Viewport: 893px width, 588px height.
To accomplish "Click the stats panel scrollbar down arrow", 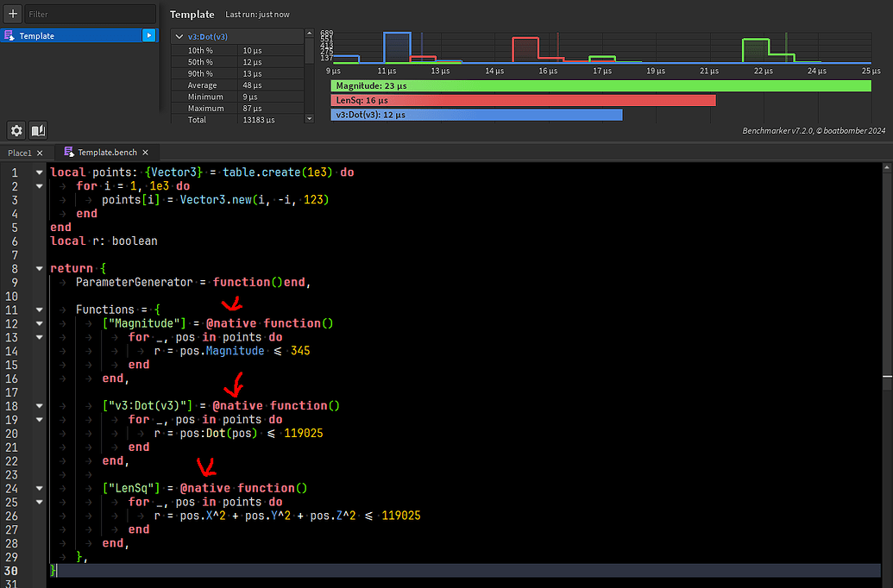I will pos(308,119).
